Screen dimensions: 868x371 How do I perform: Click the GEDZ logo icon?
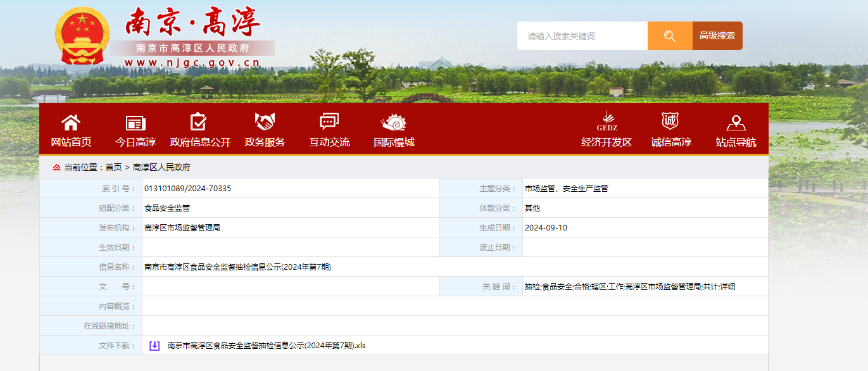[x=607, y=121]
